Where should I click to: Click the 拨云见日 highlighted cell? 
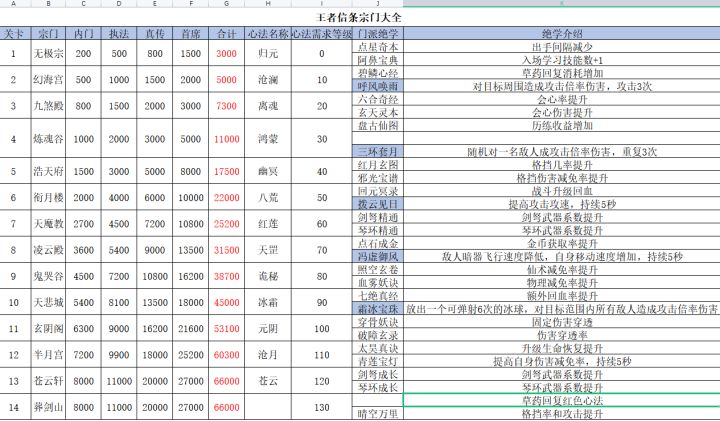pyautogui.click(x=378, y=204)
